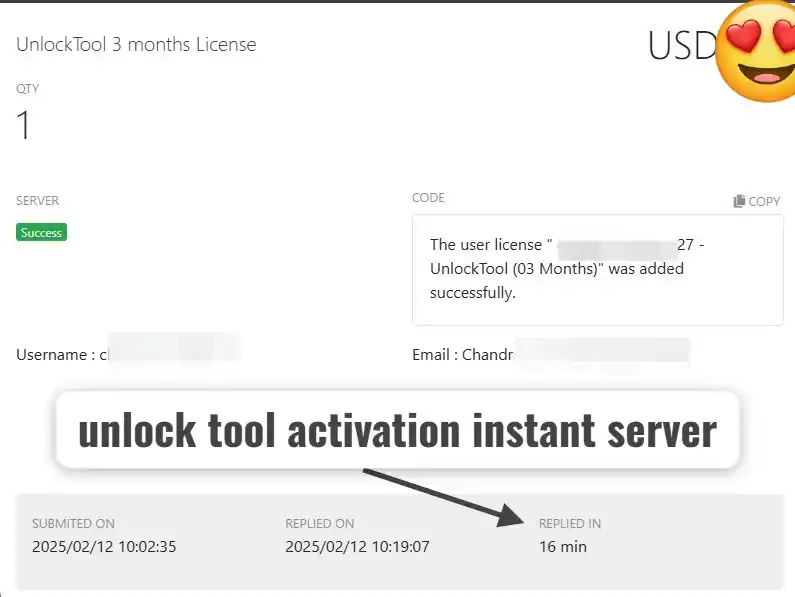The image size is (795, 597).
Task: Click the green Success status badge
Action: 41,232
